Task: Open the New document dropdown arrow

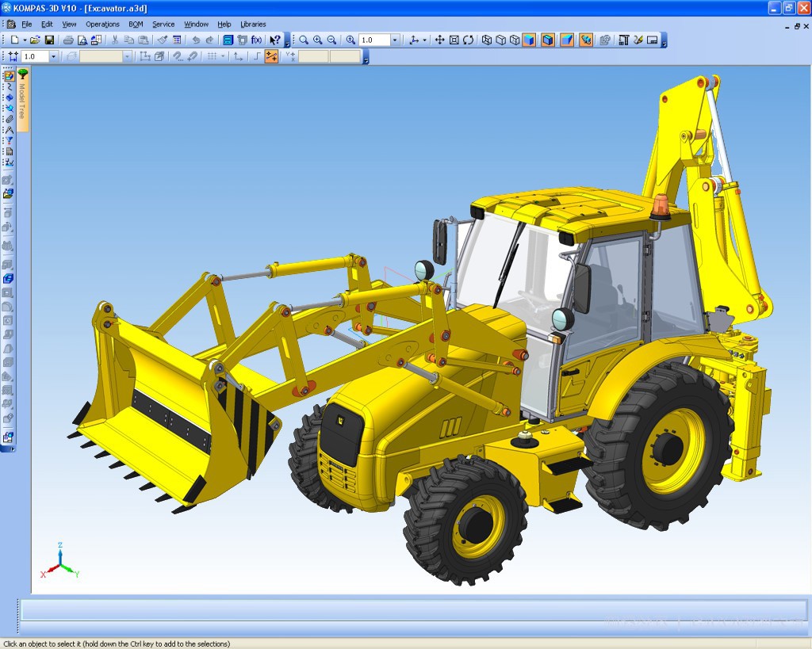Action: coord(25,40)
